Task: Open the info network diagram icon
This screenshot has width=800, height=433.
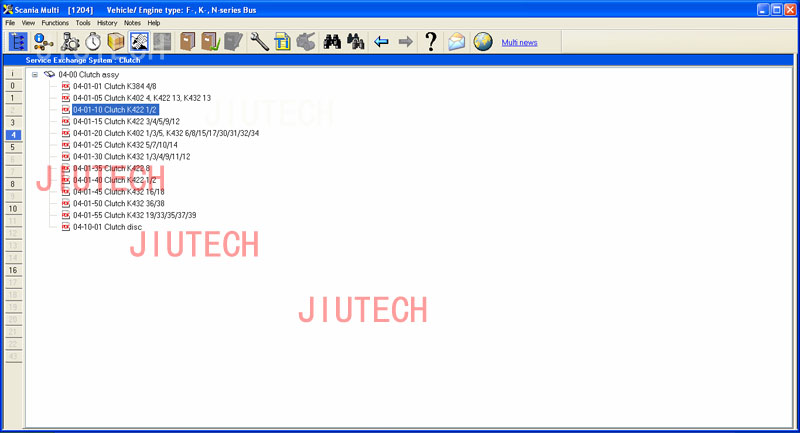Action: (x=43, y=42)
